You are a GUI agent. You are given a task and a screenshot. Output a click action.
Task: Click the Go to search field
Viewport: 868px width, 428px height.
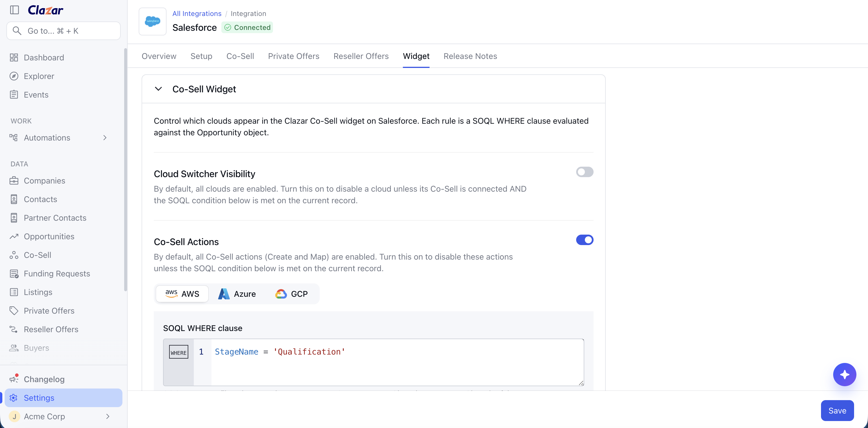click(x=63, y=31)
